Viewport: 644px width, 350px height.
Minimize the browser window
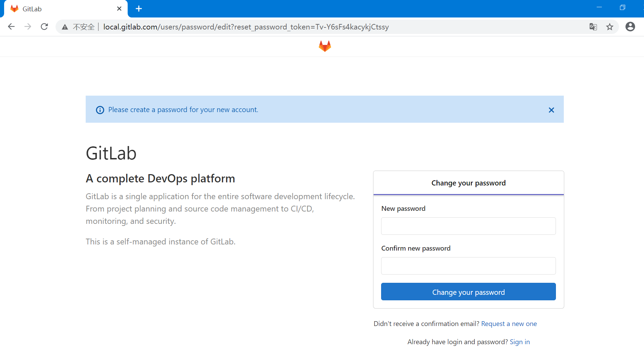(x=599, y=7)
